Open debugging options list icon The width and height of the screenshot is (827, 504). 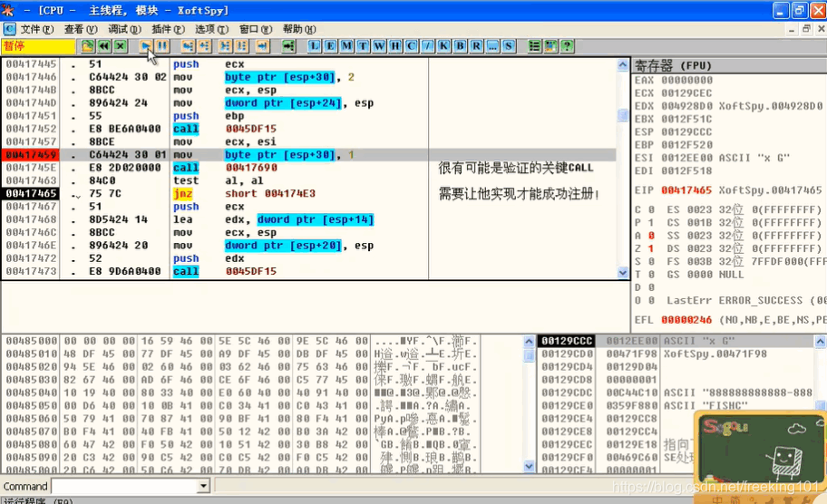pos(534,46)
